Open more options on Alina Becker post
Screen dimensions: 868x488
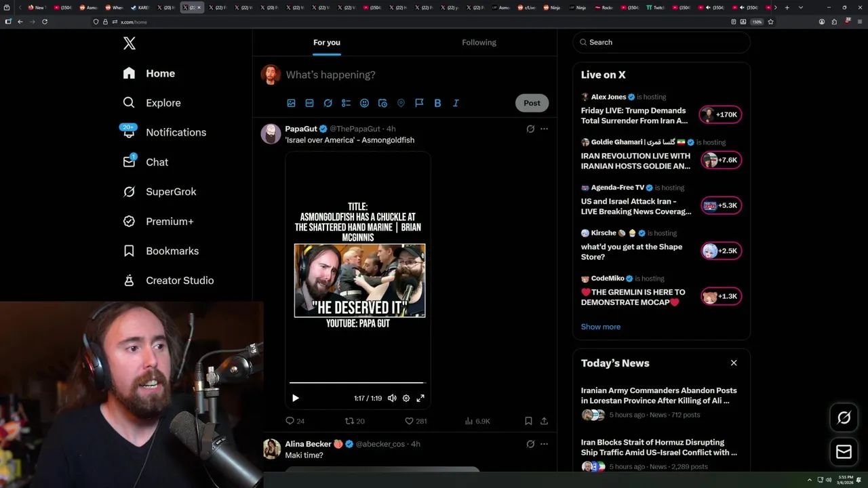tap(544, 444)
